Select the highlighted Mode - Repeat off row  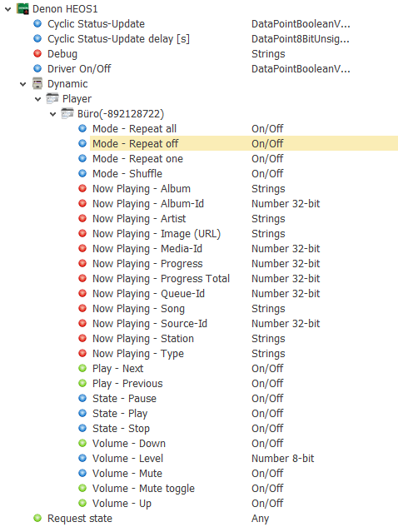pyautogui.click(x=244, y=143)
